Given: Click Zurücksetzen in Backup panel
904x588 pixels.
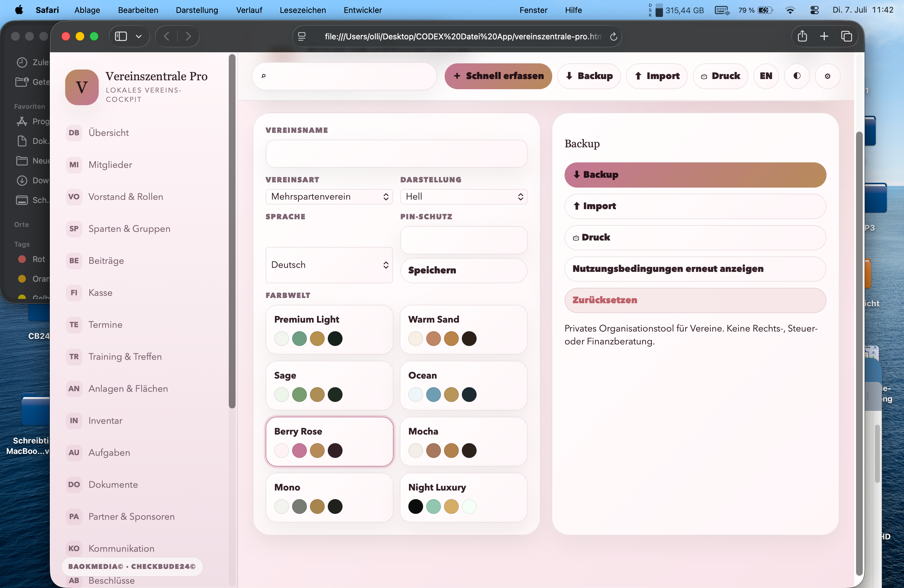Looking at the screenshot, I should (695, 300).
